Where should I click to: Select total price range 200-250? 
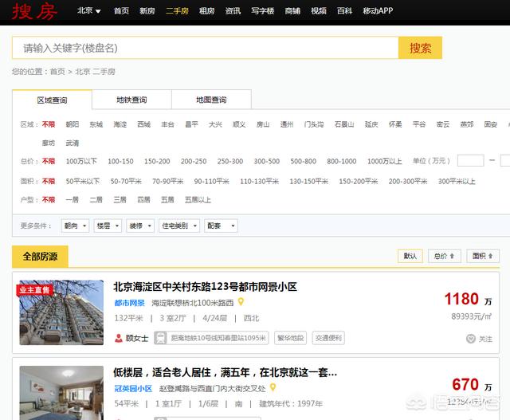click(194, 161)
